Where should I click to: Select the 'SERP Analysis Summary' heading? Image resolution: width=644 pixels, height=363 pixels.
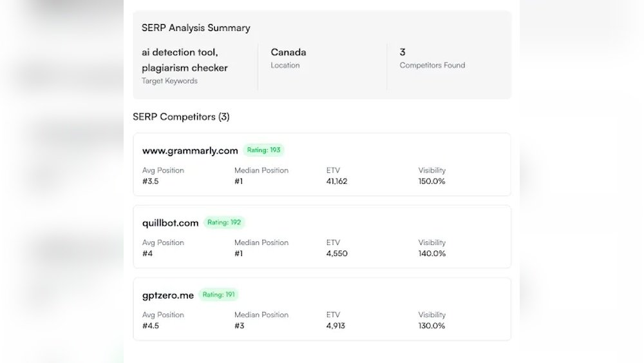point(196,28)
